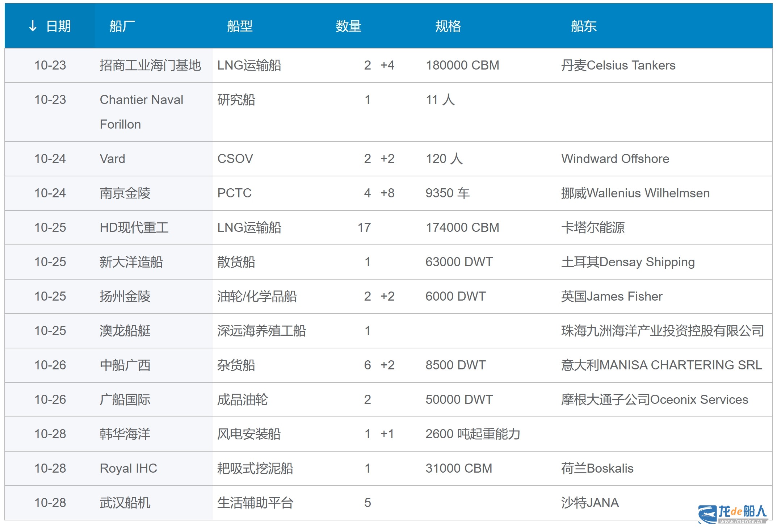The image size is (777, 532).
Task: Select the 招商工业海门基地 shipyard cell
Action: [150, 65]
